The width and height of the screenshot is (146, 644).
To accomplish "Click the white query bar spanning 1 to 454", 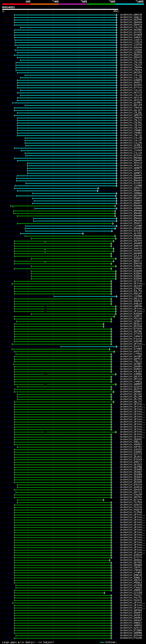I will point(60,9).
